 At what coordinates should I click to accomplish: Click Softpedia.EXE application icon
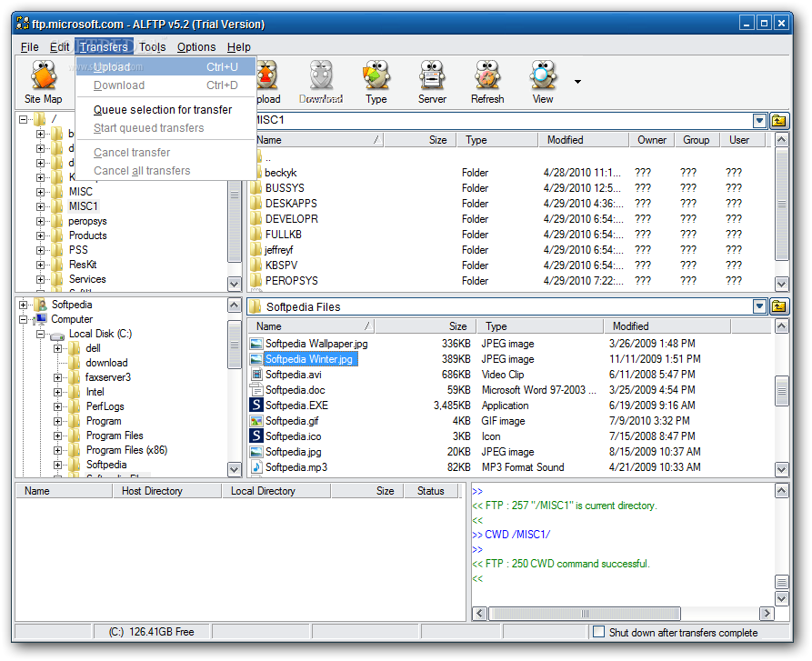pos(256,406)
